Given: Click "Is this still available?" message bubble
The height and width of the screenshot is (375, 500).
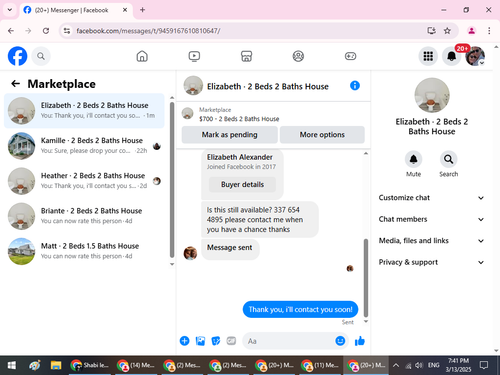Looking at the screenshot, I should click(x=260, y=219).
